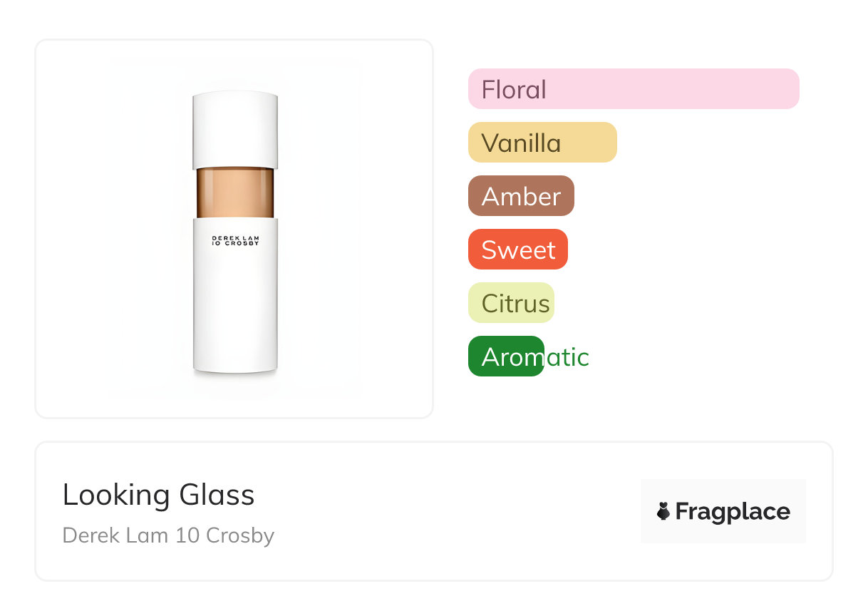This screenshot has height=616, width=868.
Task: Click the Derek Lam 10 Crosby text on bottle
Action: point(235,240)
